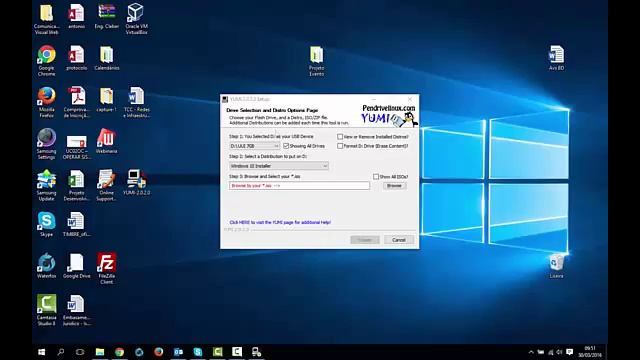
Task: Select the UC02OC - OPERAR SIS PowerPoint file icon
Action: click(76, 147)
